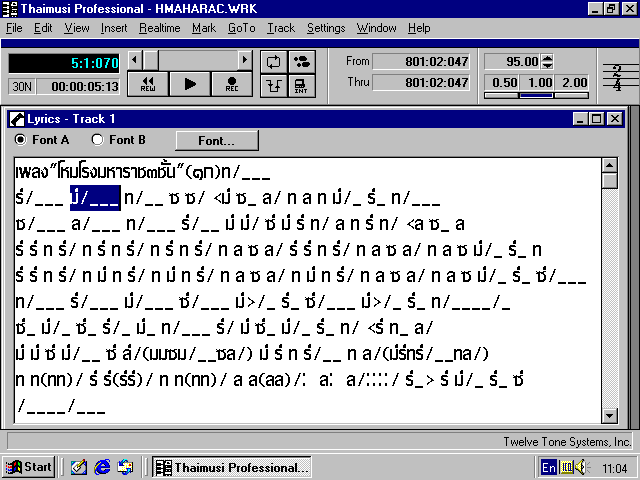The height and width of the screenshot is (480, 640).
Task: Click Twelve Tone Systems, Inc. status text
Action: pos(567,442)
